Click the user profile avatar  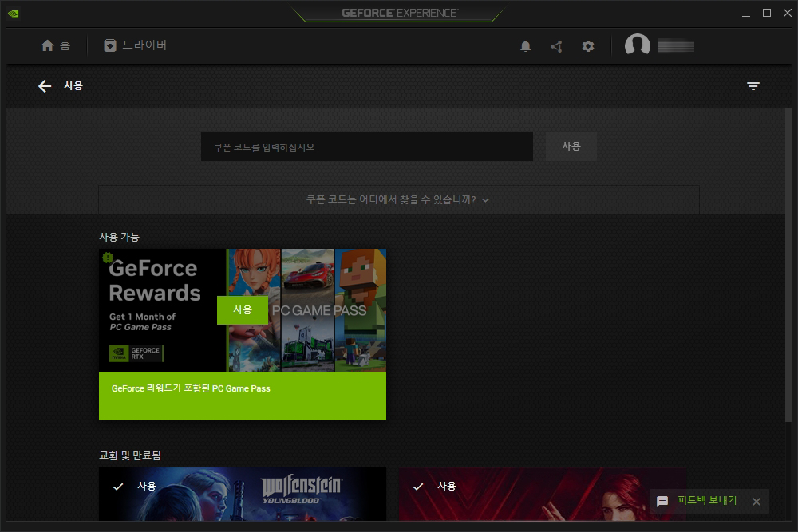pyautogui.click(x=637, y=45)
